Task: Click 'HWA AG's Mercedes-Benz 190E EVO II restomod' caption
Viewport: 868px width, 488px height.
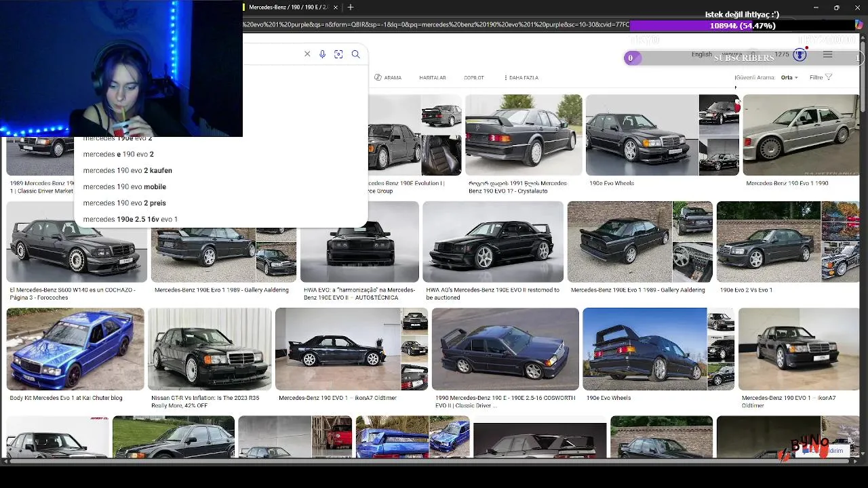Action: [492, 293]
